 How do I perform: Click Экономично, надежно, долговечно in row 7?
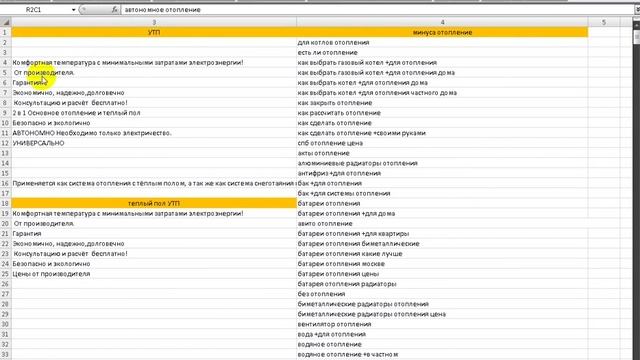(x=154, y=93)
